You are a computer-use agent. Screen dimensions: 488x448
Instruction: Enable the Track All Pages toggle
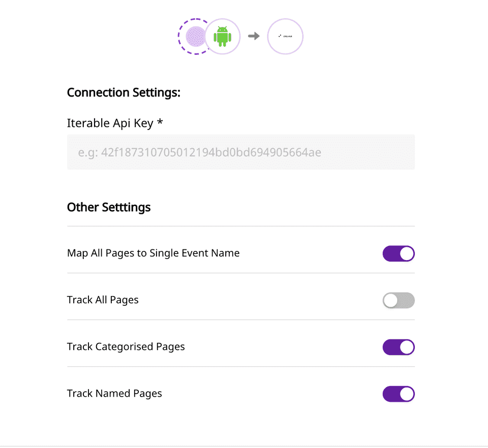pos(399,300)
